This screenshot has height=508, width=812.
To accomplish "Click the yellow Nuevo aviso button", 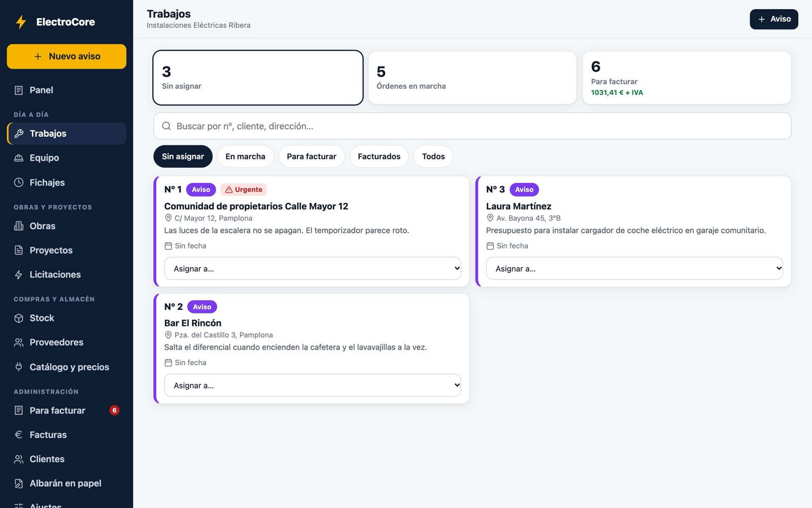I will pos(66,56).
